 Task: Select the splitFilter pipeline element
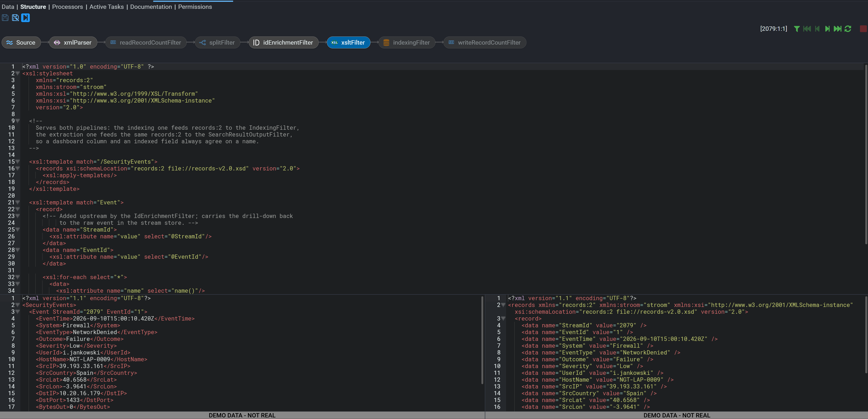(217, 43)
